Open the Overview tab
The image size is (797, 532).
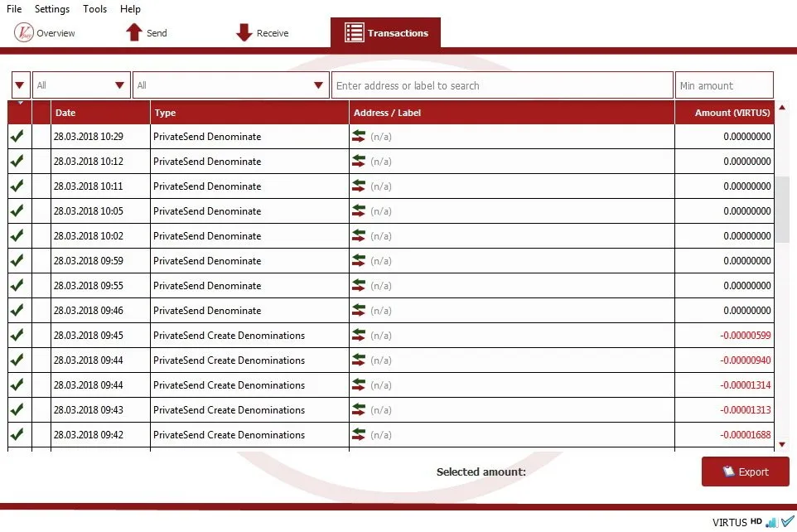tap(45, 33)
